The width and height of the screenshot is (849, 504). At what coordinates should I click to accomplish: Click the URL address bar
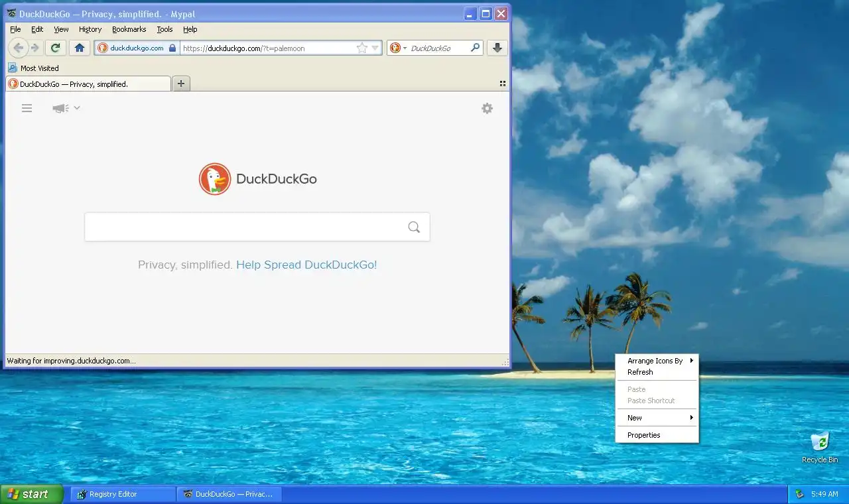pyautogui.click(x=269, y=48)
